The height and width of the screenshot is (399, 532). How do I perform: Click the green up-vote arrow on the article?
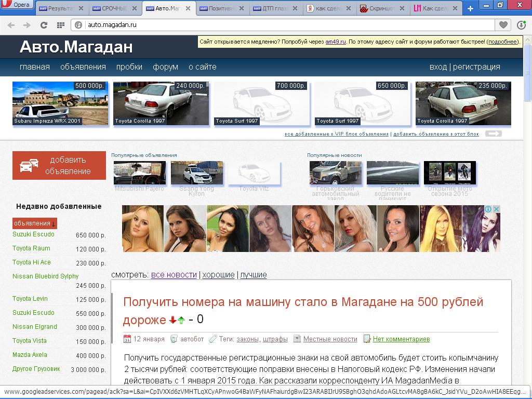pyautogui.click(x=181, y=320)
